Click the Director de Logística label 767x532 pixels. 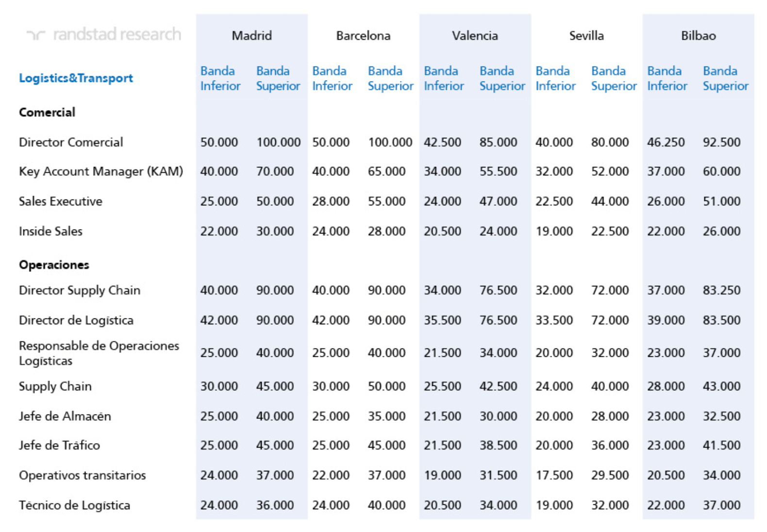click(76, 320)
